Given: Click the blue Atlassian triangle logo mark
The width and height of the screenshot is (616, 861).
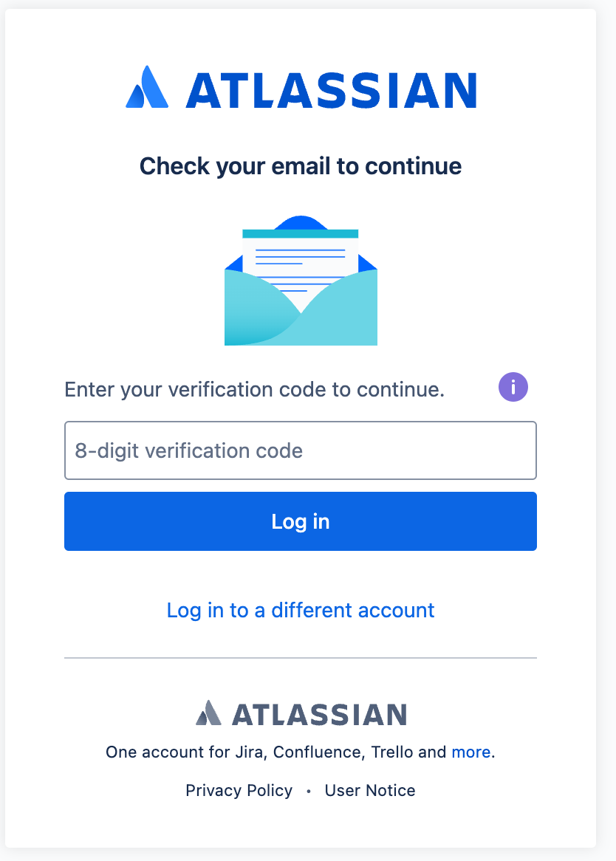Looking at the screenshot, I should [147, 89].
